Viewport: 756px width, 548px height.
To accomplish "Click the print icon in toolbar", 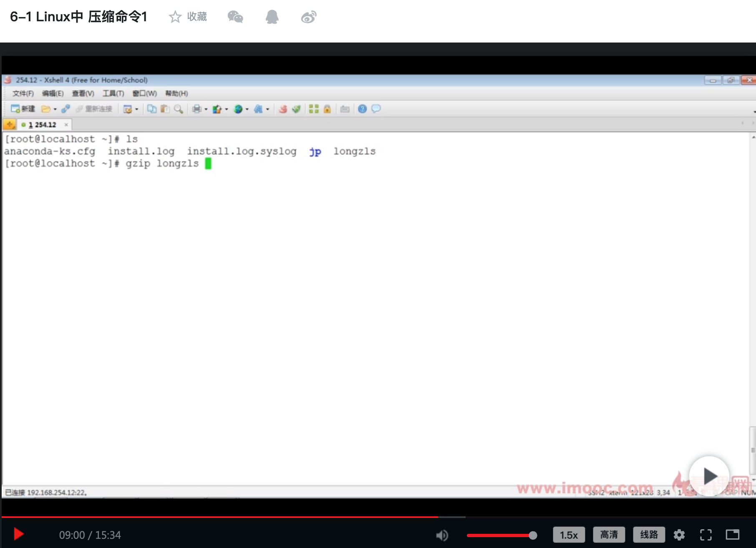I will [x=197, y=109].
